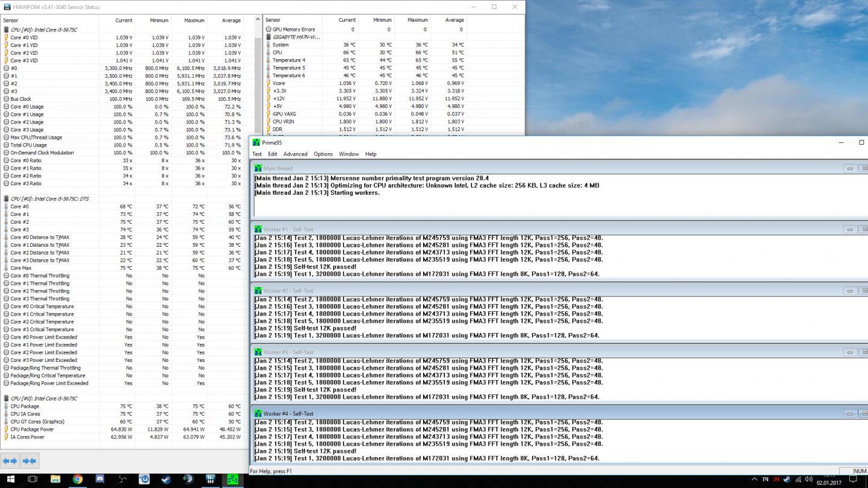Select the CPU GT Cores (Graphics) row
This screenshot has height=488, width=868.
click(x=123, y=422)
